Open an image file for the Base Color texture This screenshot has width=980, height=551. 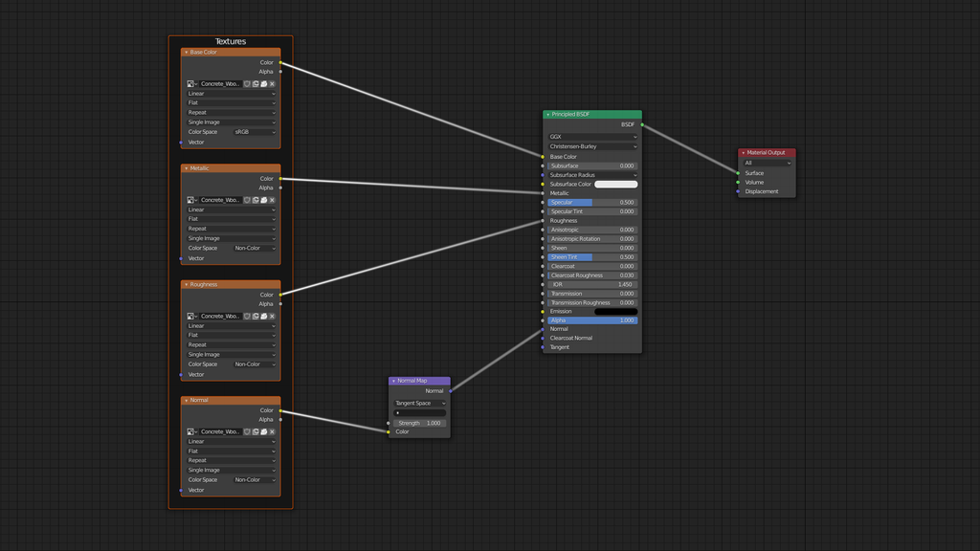(x=265, y=84)
